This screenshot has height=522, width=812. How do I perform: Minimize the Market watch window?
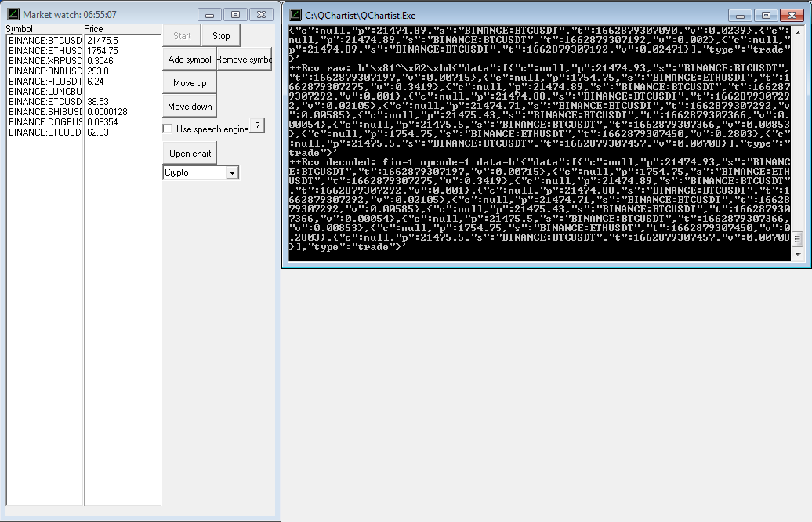209,15
